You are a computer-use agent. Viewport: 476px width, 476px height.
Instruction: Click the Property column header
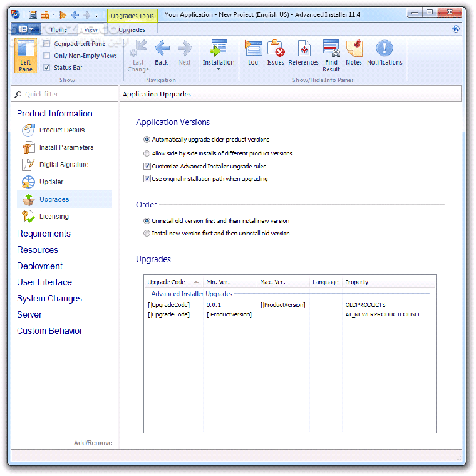[x=389, y=282]
